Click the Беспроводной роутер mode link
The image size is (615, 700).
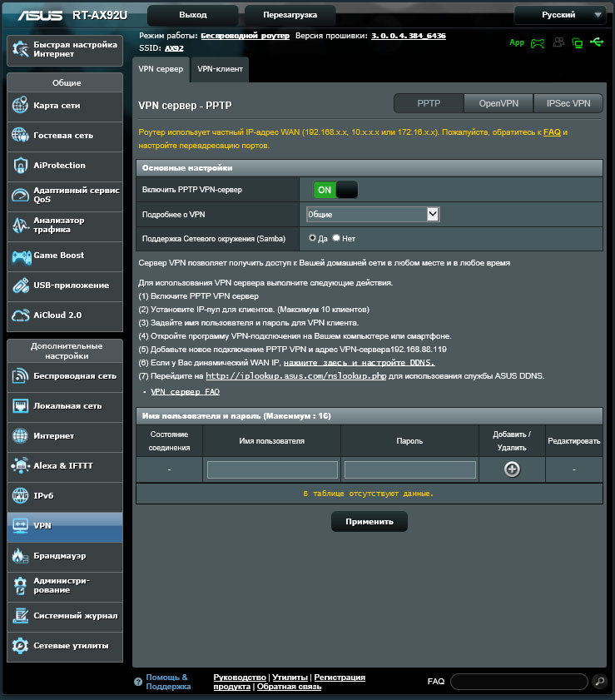245,36
